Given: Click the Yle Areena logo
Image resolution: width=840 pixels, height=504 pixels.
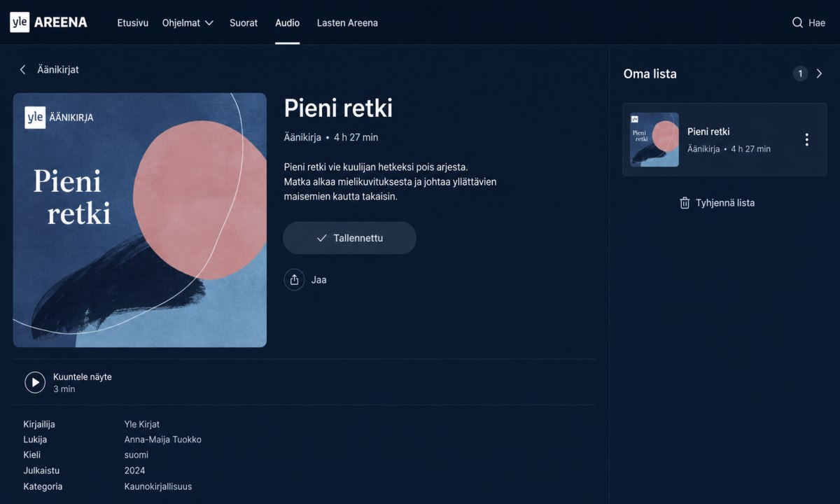Looking at the screenshot, I should tap(48, 22).
